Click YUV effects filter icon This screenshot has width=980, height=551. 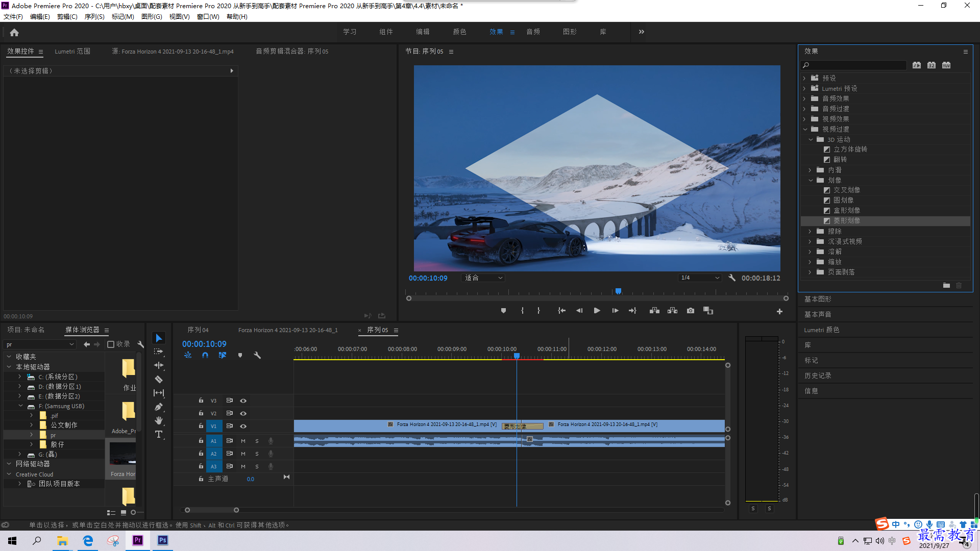946,65
